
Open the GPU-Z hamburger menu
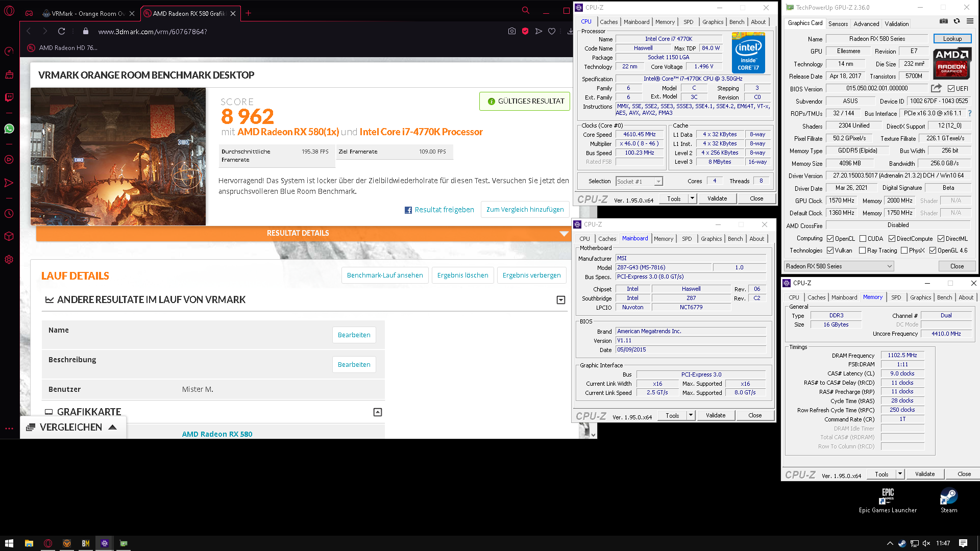970,21
